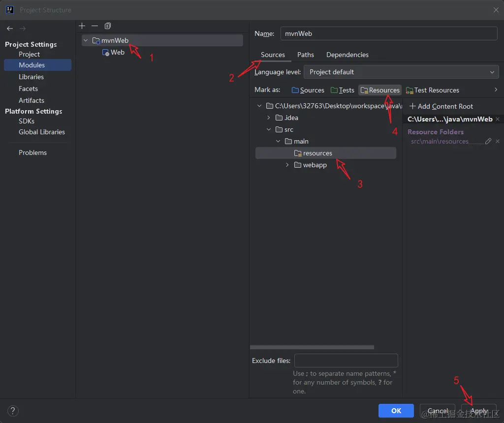The height and width of the screenshot is (423, 504).
Task: Expand the webapp folder
Action: [287, 165]
